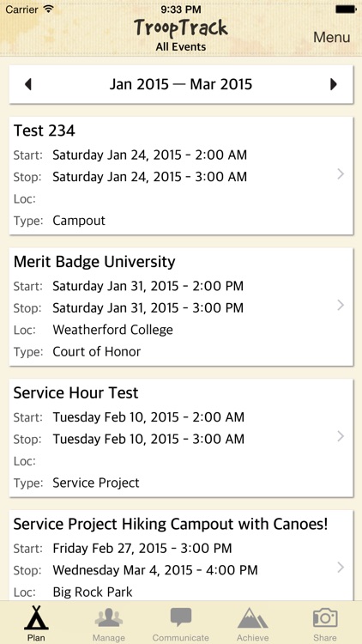Open the Manage tab people icon
The image size is (362, 644).
point(108,617)
